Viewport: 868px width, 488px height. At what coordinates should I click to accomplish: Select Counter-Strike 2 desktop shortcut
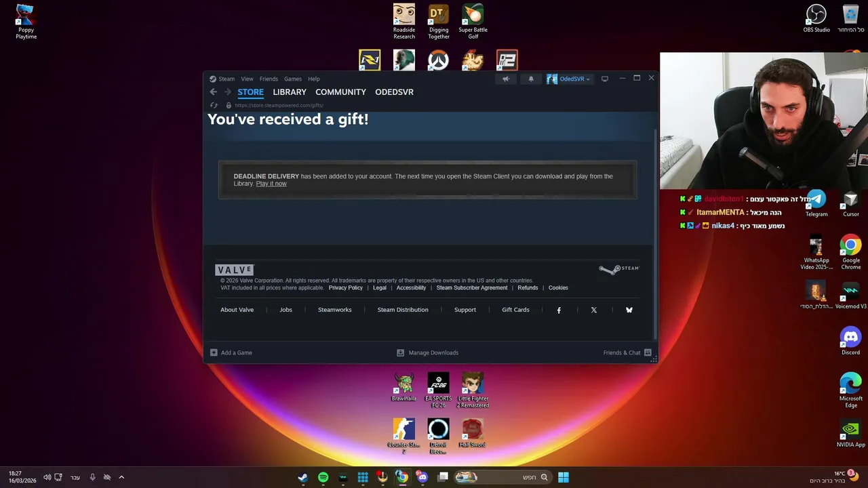point(403,436)
